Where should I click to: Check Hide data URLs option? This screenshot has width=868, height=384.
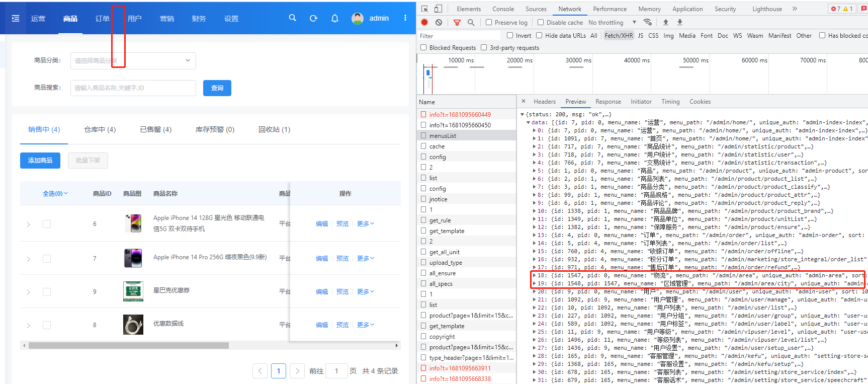(539, 35)
